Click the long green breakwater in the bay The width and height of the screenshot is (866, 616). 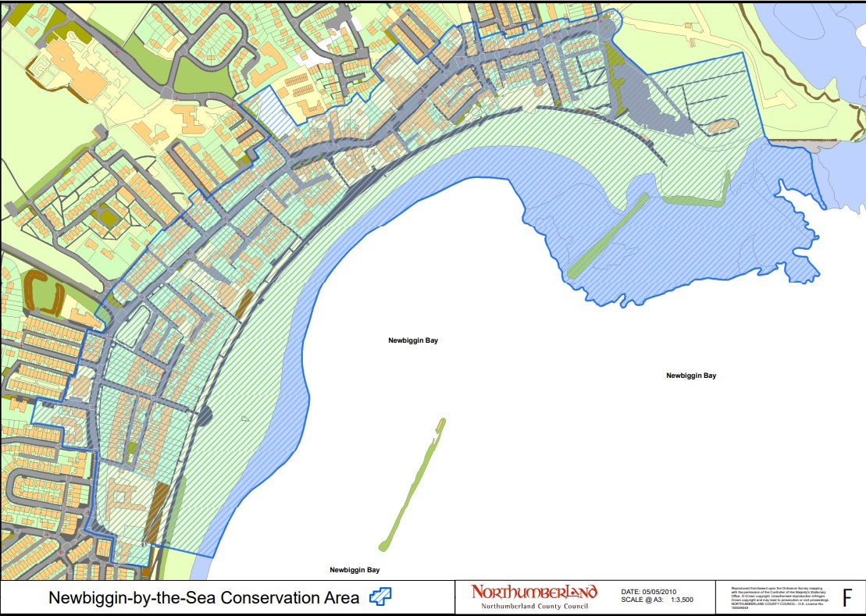tap(412, 484)
